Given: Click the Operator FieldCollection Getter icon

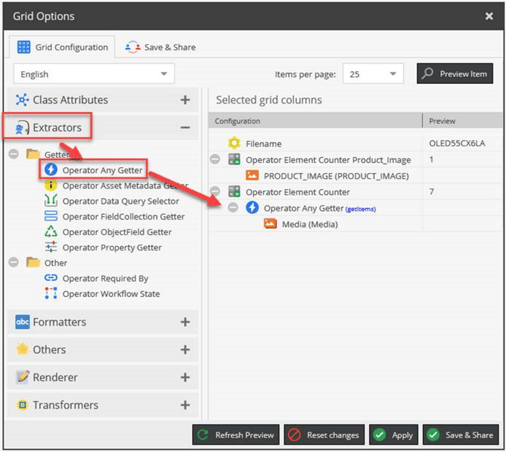Looking at the screenshot, I should [x=51, y=216].
